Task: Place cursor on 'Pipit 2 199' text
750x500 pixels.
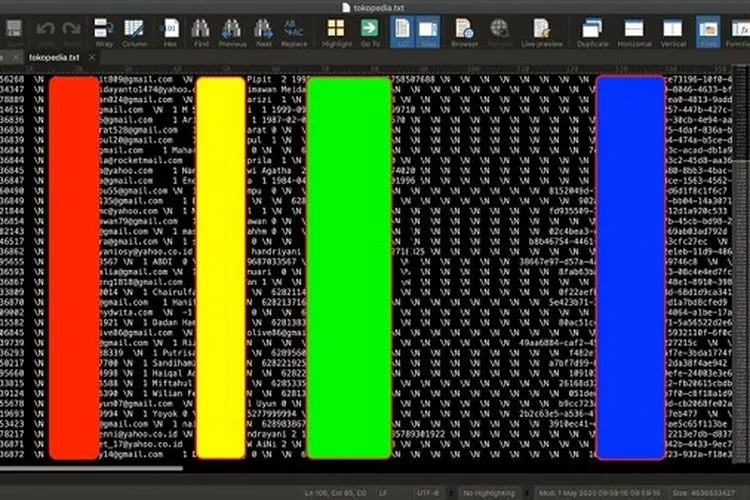Action: pos(275,79)
